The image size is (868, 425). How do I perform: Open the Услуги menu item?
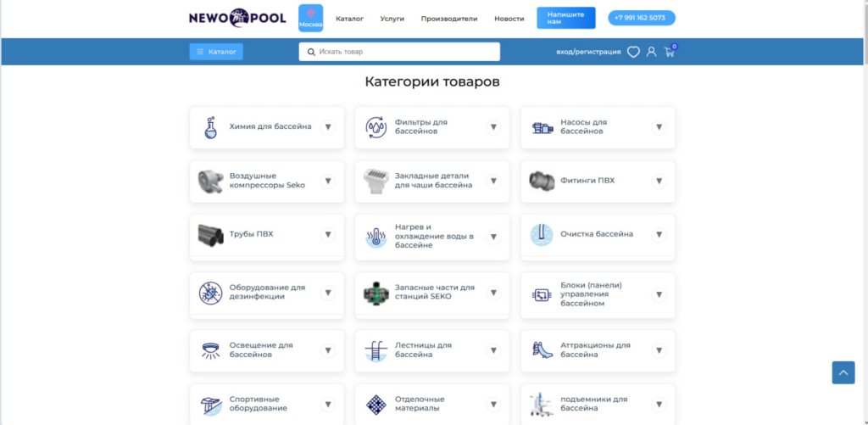392,19
